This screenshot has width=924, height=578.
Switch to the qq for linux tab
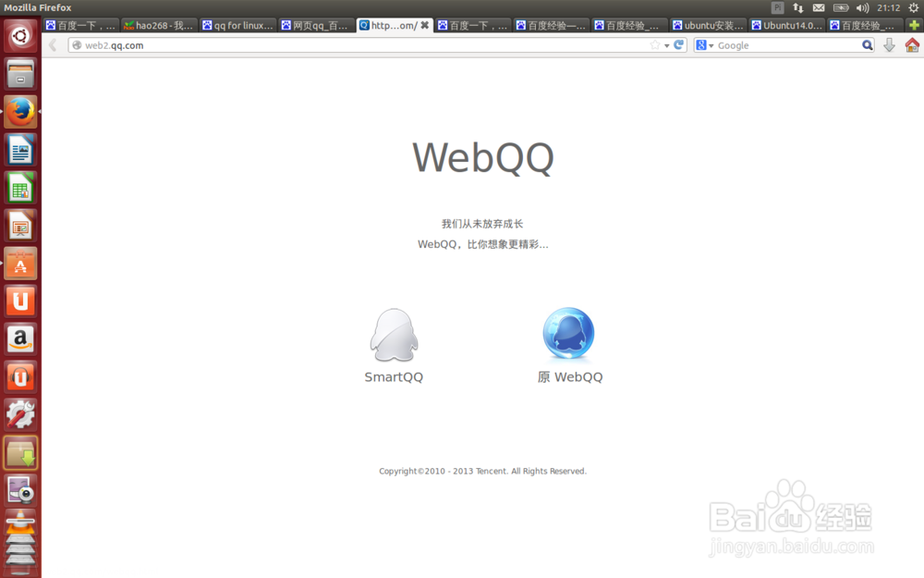[x=237, y=25]
